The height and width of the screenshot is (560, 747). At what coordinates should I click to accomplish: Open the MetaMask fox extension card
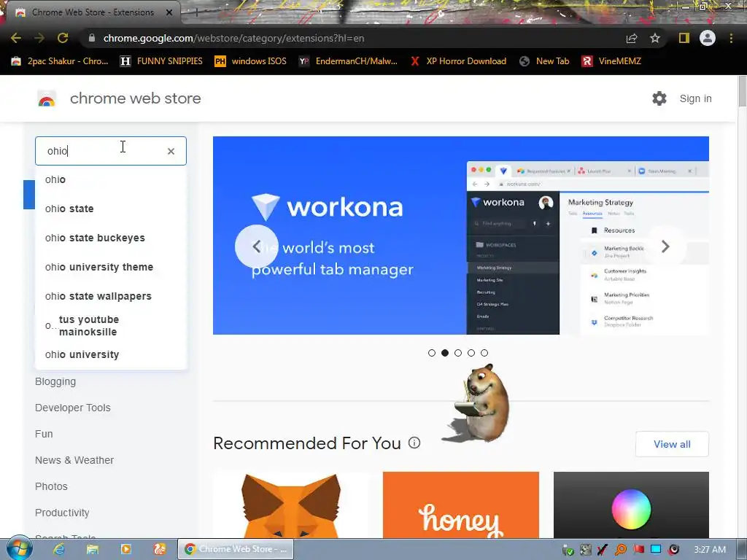pyautogui.click(x=290, y=505)
